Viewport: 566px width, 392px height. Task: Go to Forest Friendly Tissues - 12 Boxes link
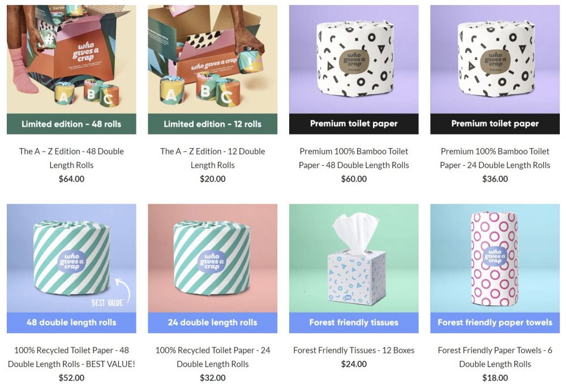point(354,350)
